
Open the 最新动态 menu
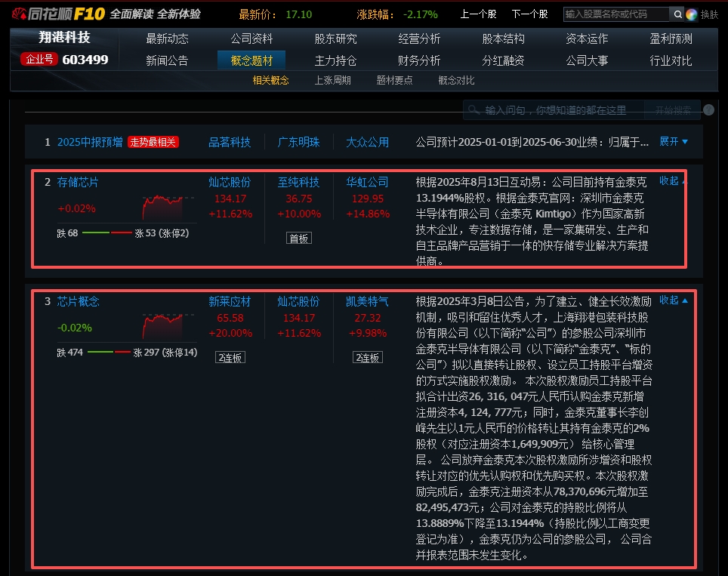pos(167,39)
